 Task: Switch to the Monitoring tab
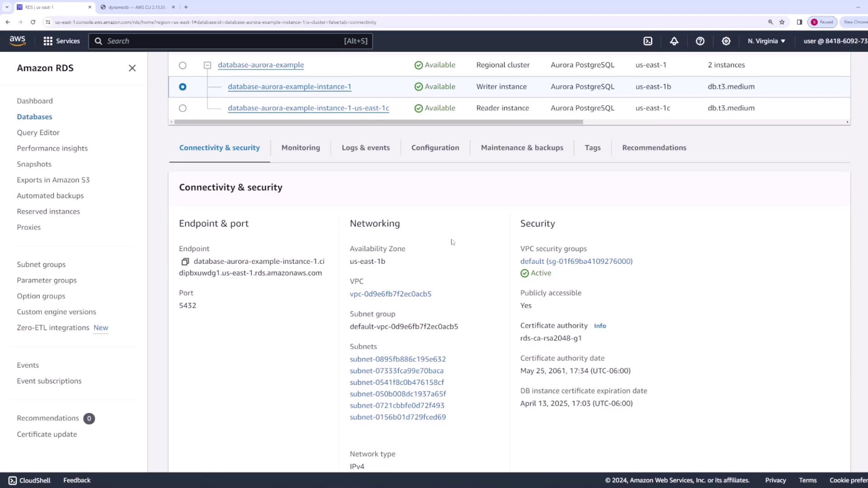click(x=300, y=148)
